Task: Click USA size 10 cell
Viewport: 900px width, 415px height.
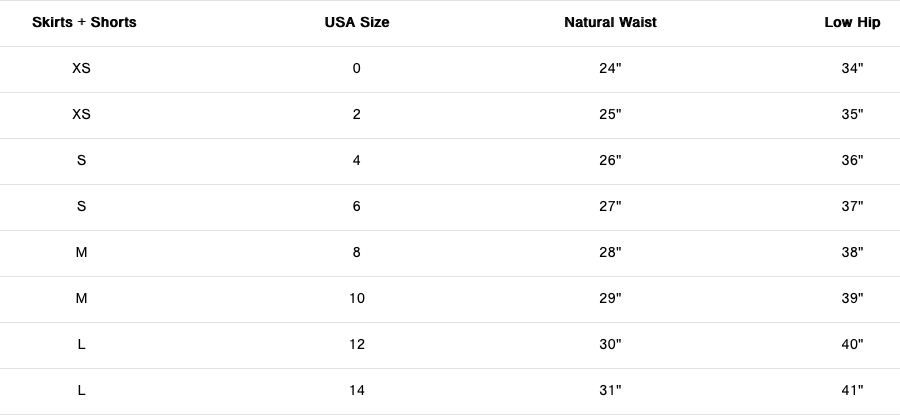Action: click(357, 298)
